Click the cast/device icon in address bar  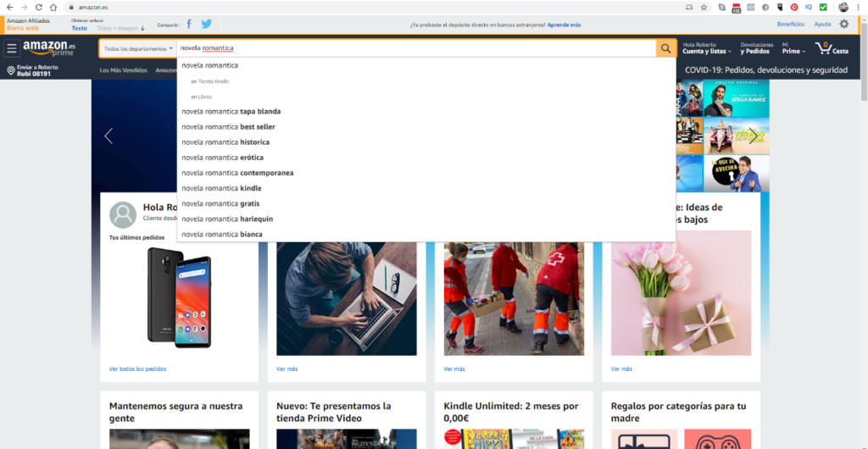(689, 7)
